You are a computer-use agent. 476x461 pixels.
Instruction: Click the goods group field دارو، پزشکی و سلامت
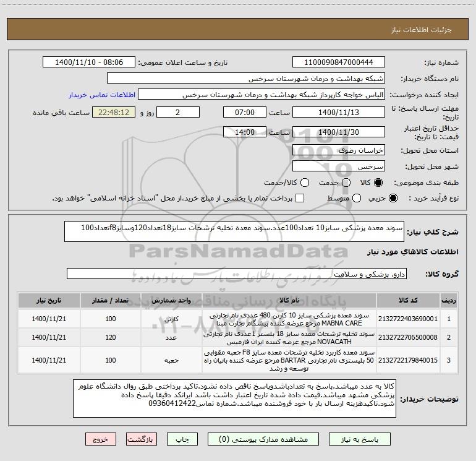point(237,274)
